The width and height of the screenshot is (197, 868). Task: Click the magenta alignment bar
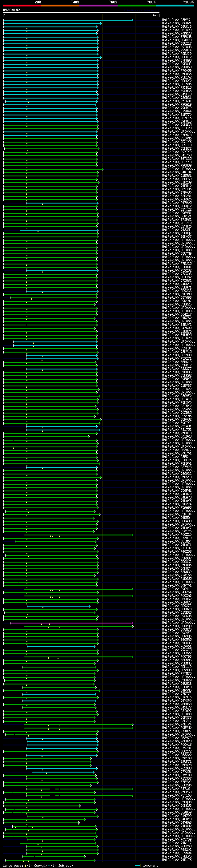click(72, 623)
